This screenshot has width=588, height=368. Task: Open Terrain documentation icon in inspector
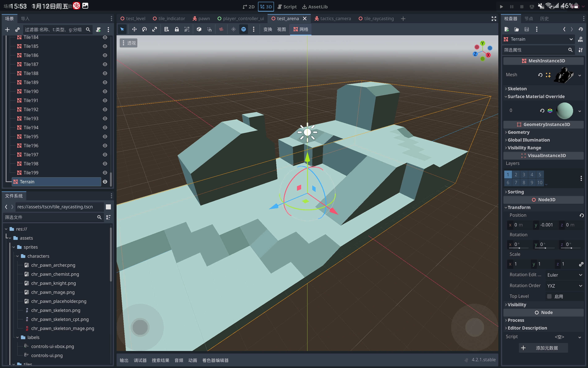[580, 39]
